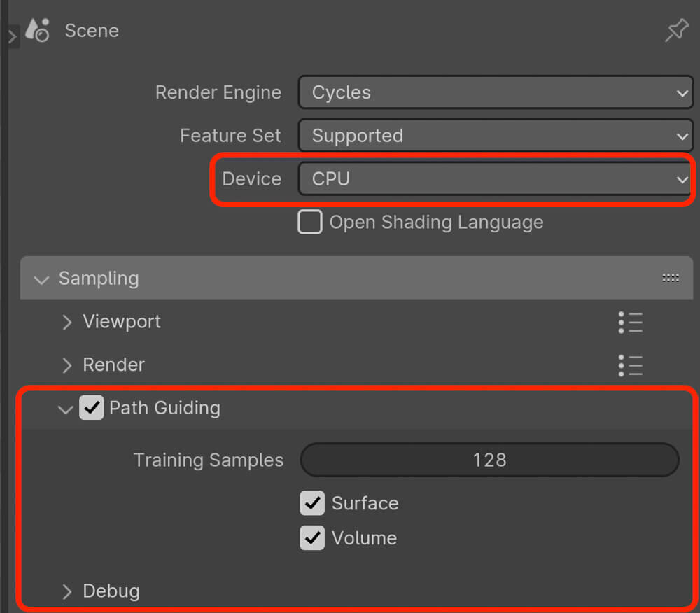Click the Scene properties icon
The image size is (700, 613).
38,30
